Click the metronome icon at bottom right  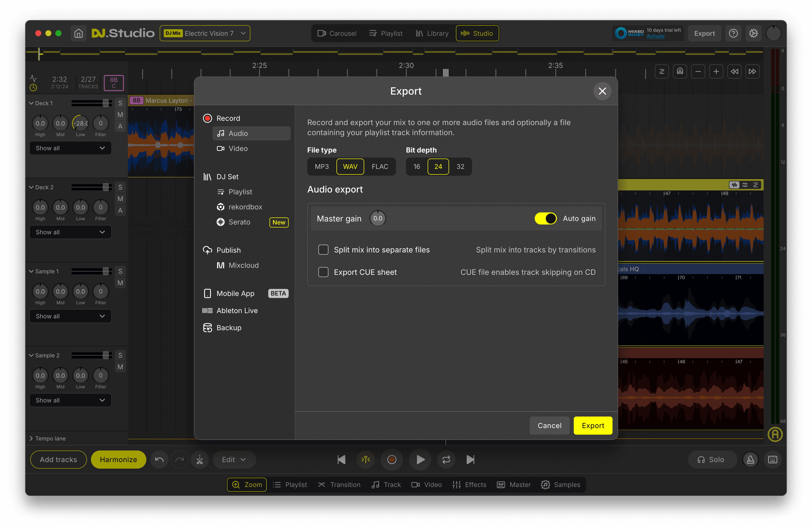coord(751,460)
